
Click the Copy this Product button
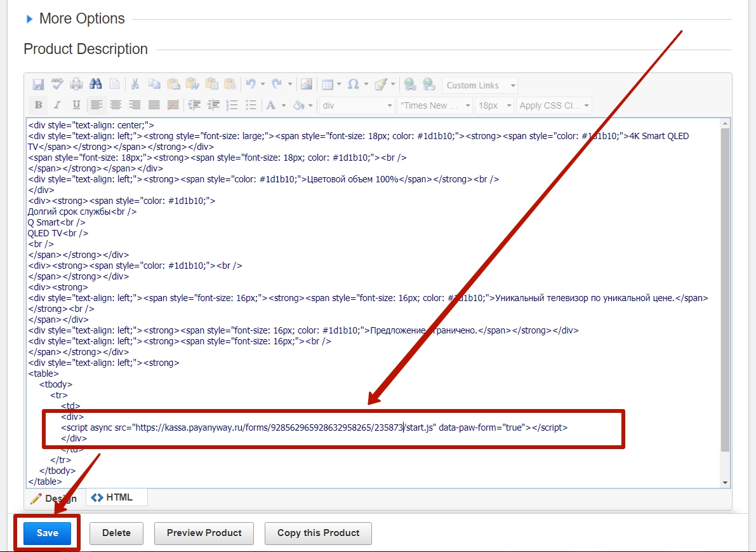point(318,533)
